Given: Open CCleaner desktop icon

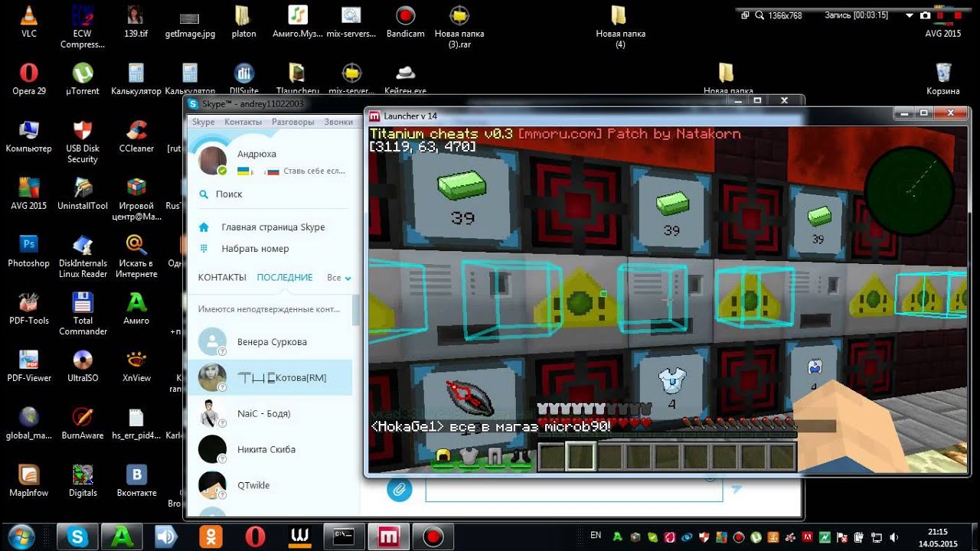Looking at the screenshot, I should 136,136.
